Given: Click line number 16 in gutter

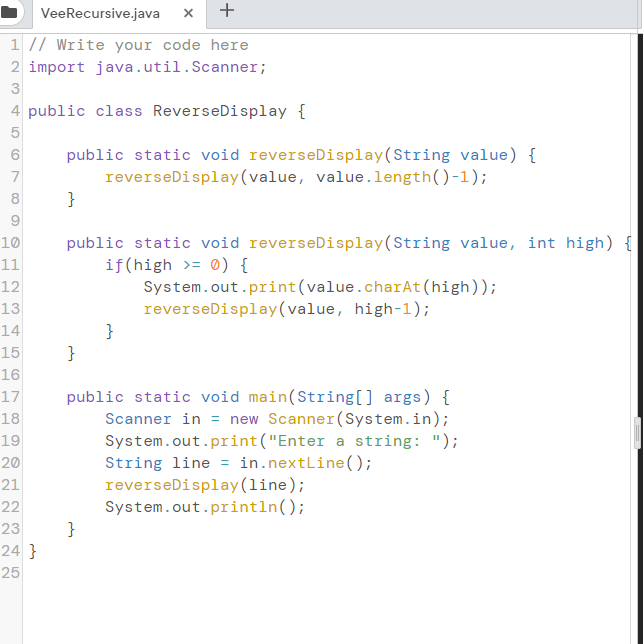Looking at the screenshot, I should (10, 375).
